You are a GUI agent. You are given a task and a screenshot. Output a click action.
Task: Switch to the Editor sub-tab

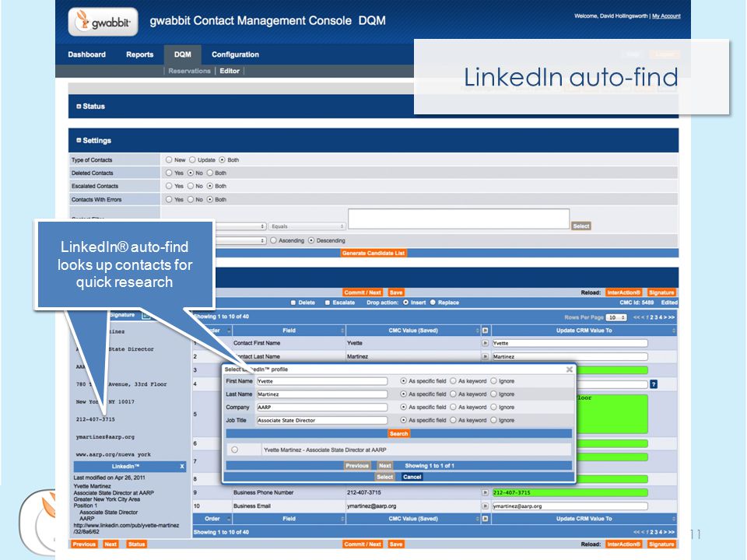230,71
